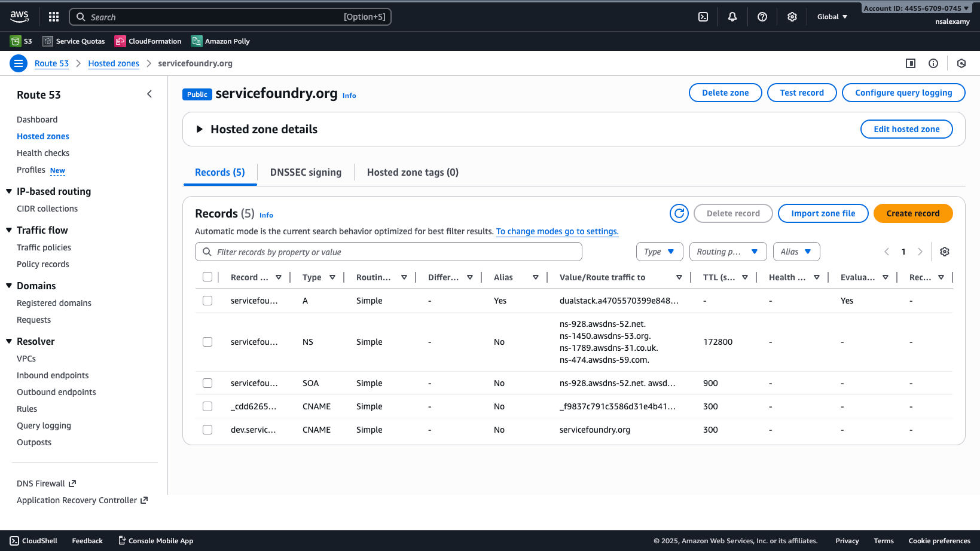Open the Hosted zones breadcrumb link
The width and height of the screenshot is (980, 551).
(x=114, y=63)
